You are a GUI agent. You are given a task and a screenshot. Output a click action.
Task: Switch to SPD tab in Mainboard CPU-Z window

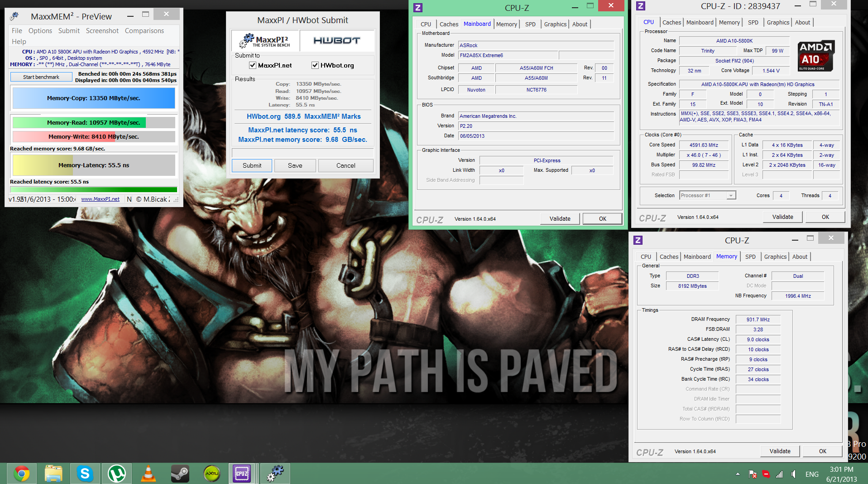[530, 24]
